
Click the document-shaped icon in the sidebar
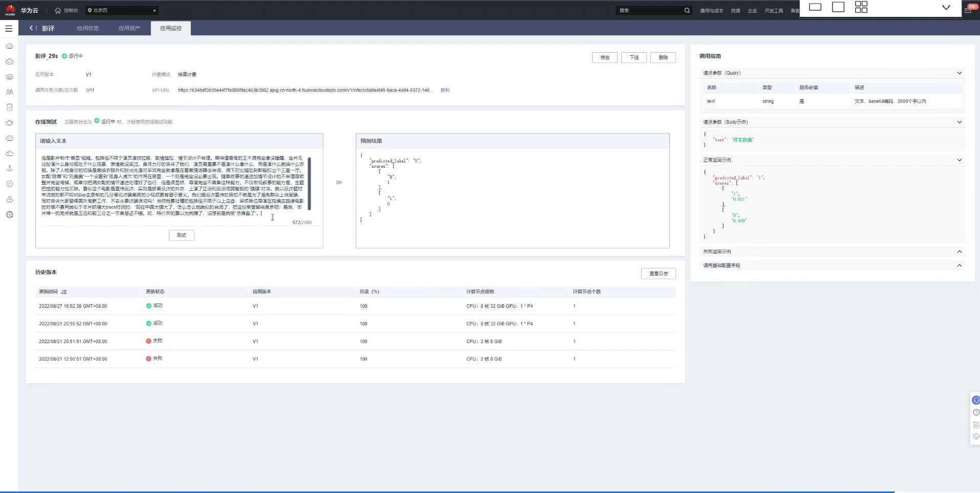tap(9, 107)
